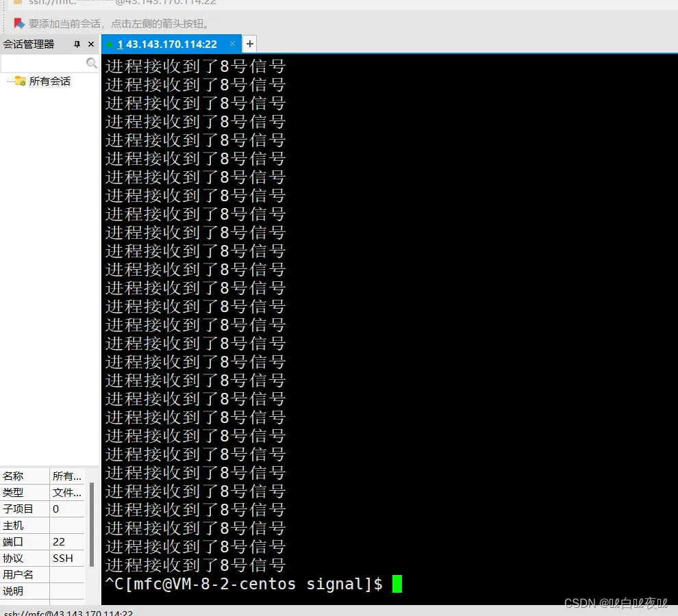Viewport: 678px width, 616px height.
Task: Click the search magnifier in session manager
Action: (x=92, y=63)
